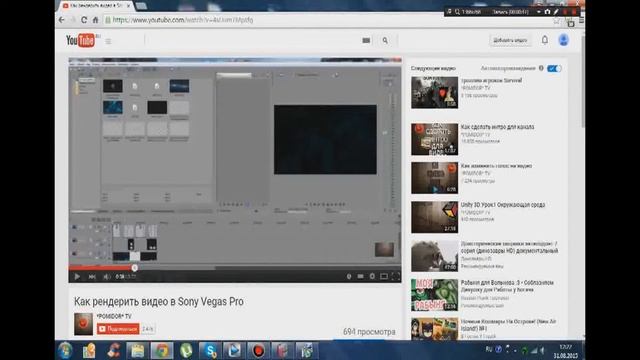Click the browser home icon
Viewport: 640px width, 360px height.
pos(95,20)
